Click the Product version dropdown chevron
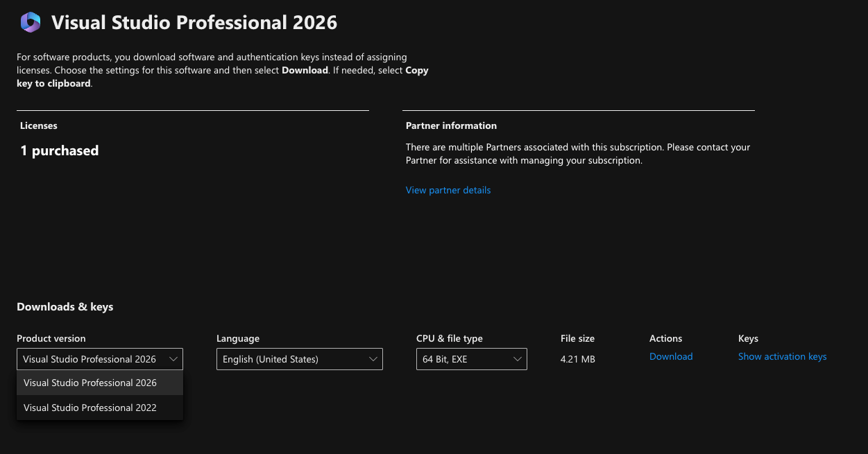The width and height of the screenshot is (868, 454). click(x=174, y=359)
